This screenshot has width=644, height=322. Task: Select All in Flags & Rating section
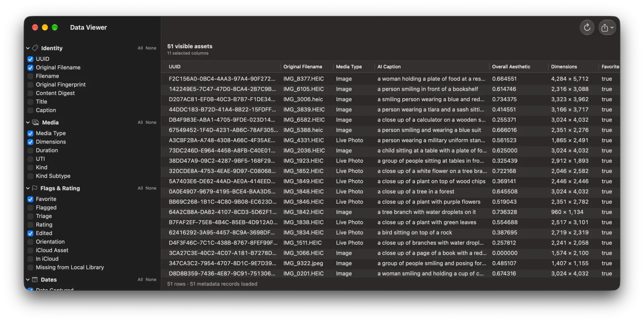[x=140, y=188]
